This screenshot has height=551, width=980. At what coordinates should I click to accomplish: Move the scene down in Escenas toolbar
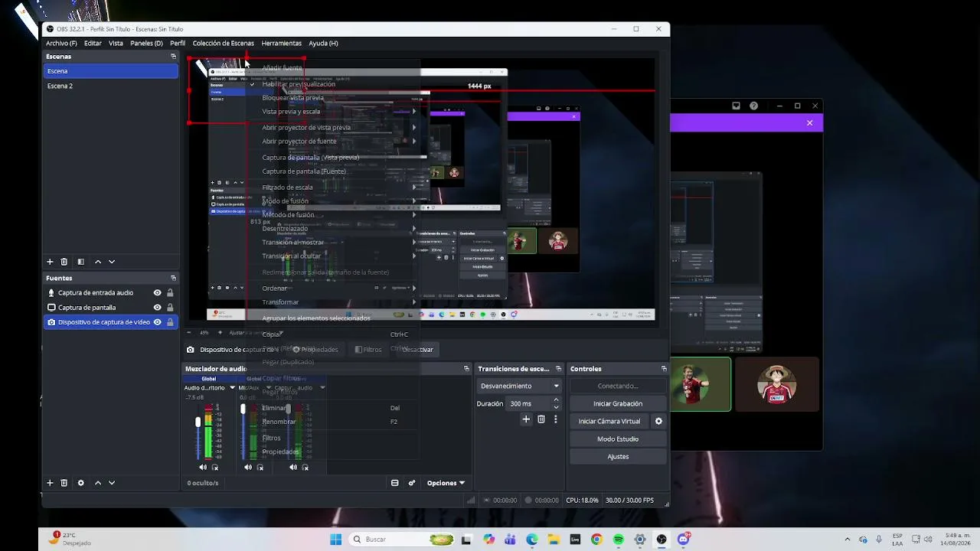pos(112,262)
